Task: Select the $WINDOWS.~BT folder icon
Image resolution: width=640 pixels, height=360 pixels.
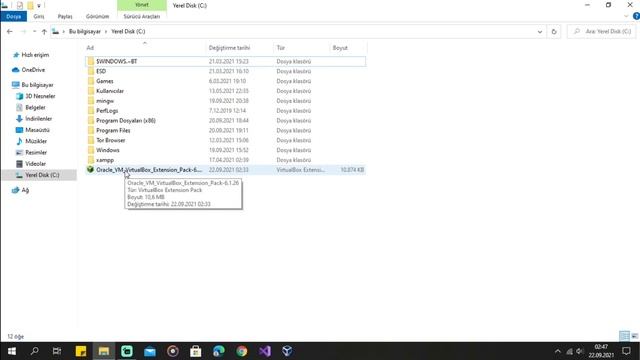Action: click(91, 61)
